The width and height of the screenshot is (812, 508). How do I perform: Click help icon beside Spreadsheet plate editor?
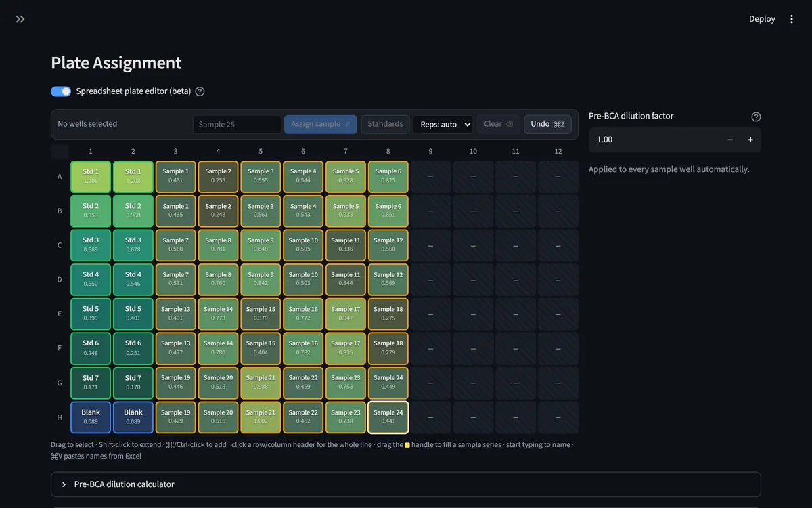point(200,91)
